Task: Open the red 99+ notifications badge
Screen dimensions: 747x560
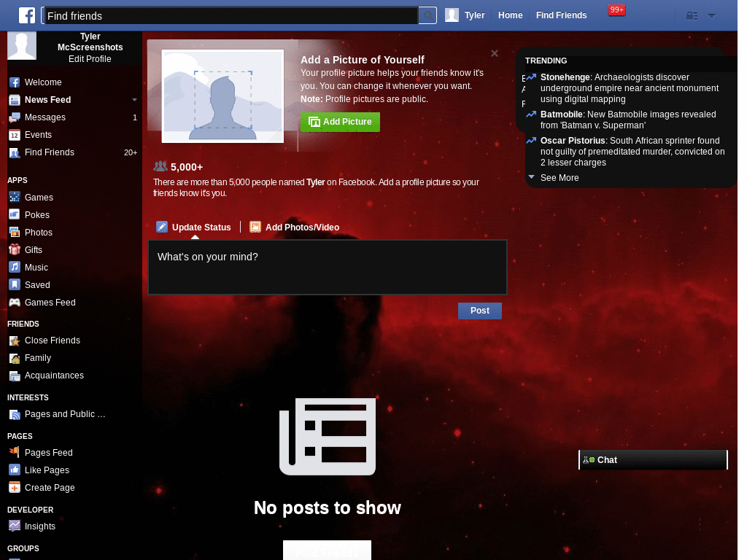Action: [616, 10]
